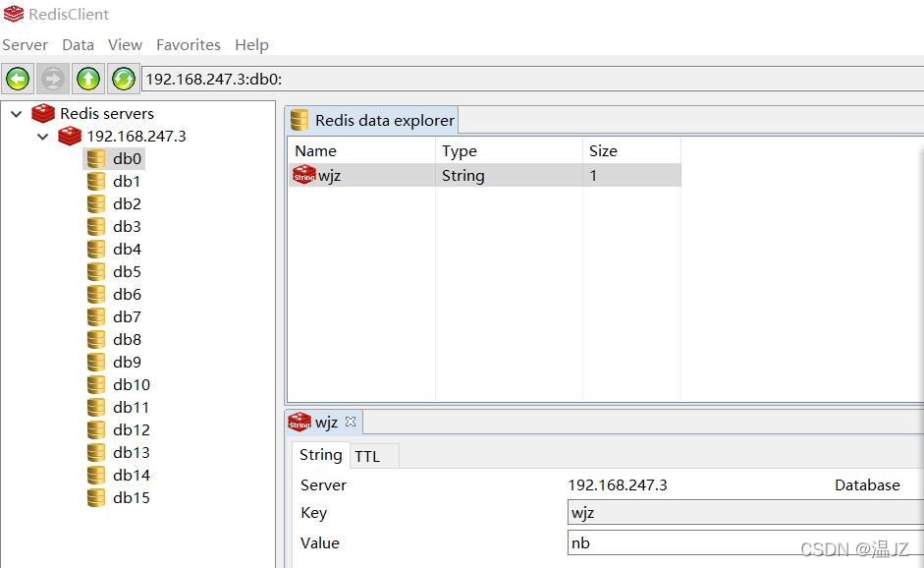Image resolution: width=924 pixels, height=568 pixels.
Task: Click the server address 192.168.247.3 in details
Action: [617, 484]
